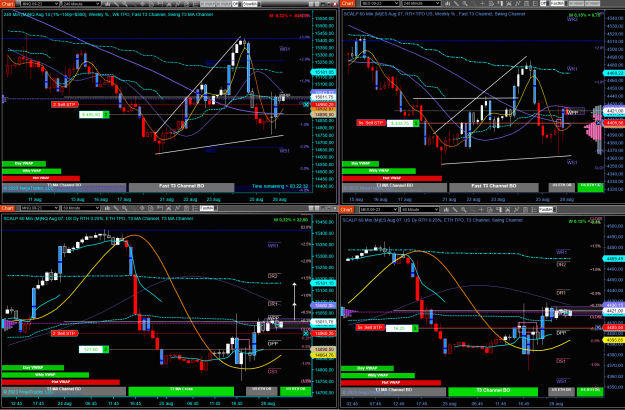Viewport: 625px width, 410px height.
Task: Open Data Series in top-right MES 240-minute chart
Action: point(509,4)
